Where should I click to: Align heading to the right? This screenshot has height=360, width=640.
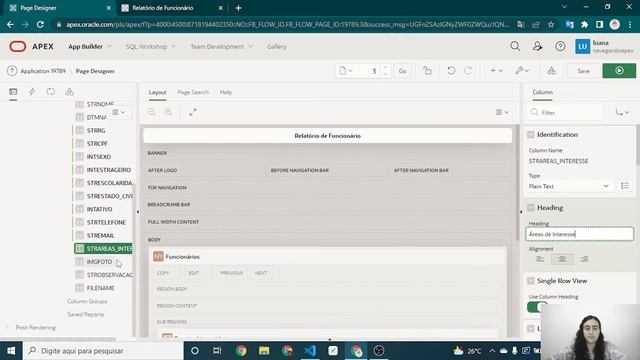tap(584, 259)
